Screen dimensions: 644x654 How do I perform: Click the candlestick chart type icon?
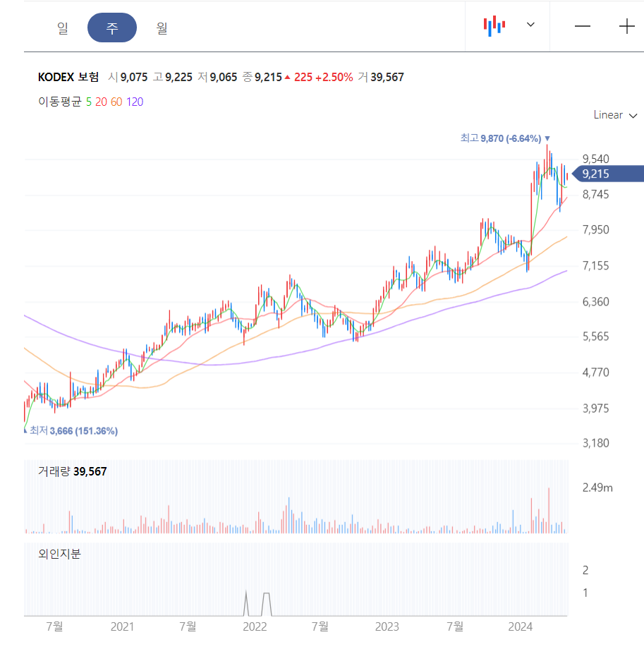point(494,26)
